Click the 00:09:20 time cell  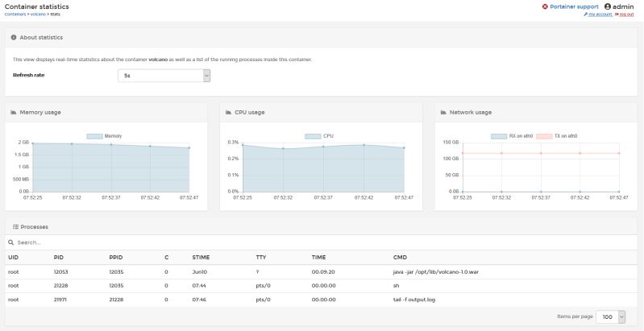click(324, 272)
